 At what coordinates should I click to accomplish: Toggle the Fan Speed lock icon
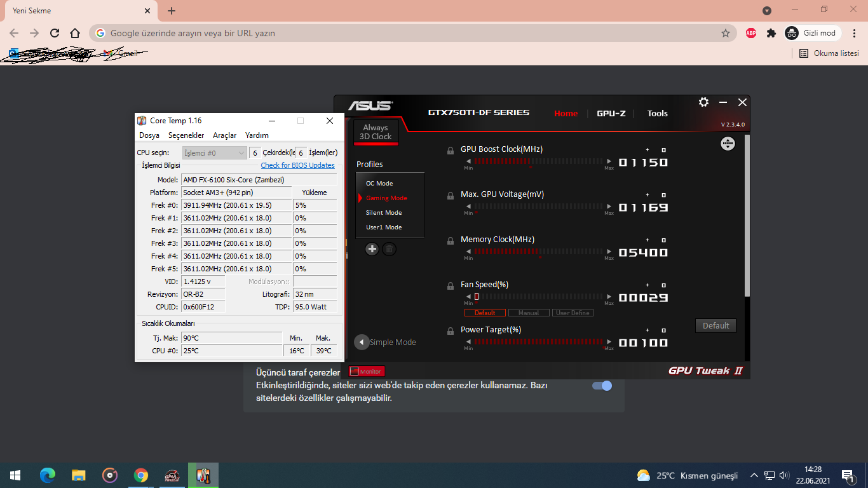451,285
